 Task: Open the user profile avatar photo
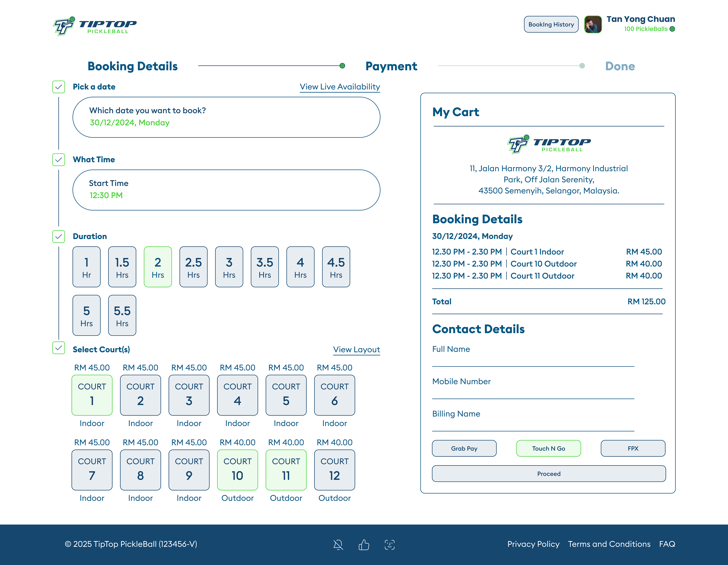(x=593, y=24)
